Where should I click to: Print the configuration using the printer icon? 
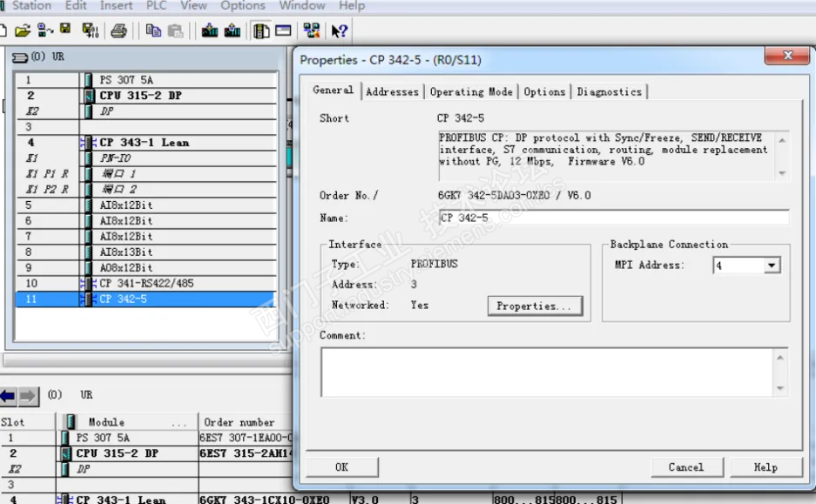point(118,31)
